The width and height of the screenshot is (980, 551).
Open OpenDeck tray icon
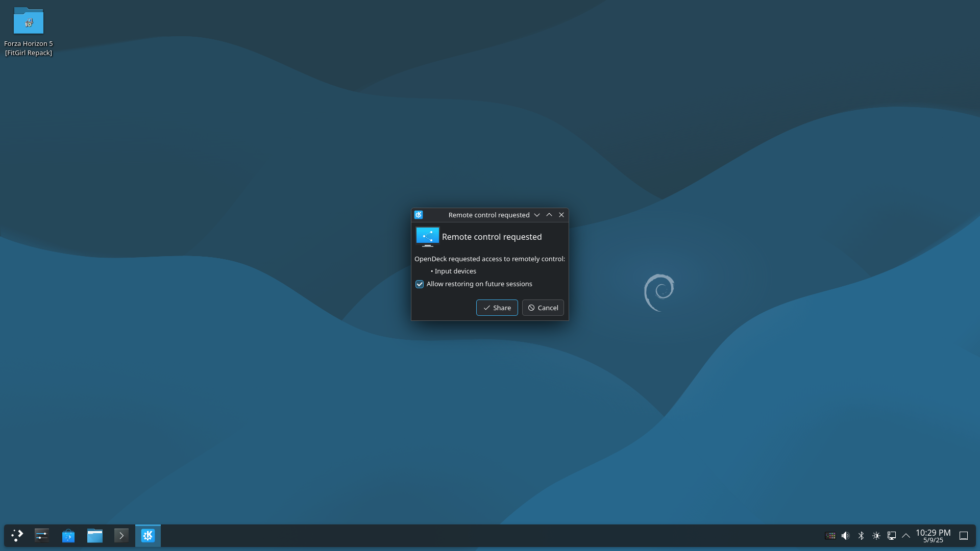pyautogui.click(x=830, y=536)
